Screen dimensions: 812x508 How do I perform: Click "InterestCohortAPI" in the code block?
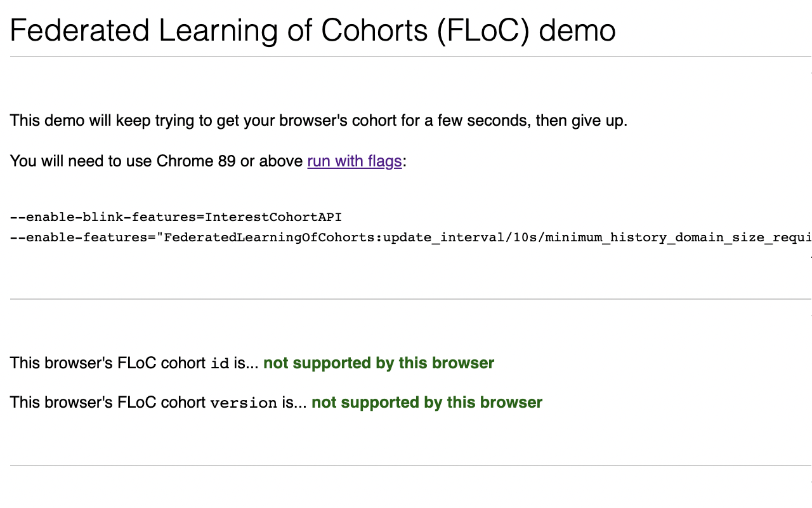click(273, 217)
